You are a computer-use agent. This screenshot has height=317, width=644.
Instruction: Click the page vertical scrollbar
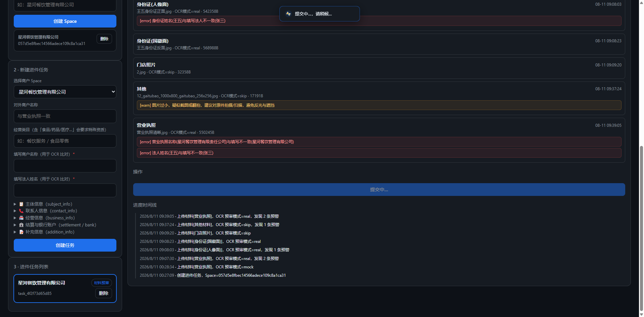coord(641,228)
